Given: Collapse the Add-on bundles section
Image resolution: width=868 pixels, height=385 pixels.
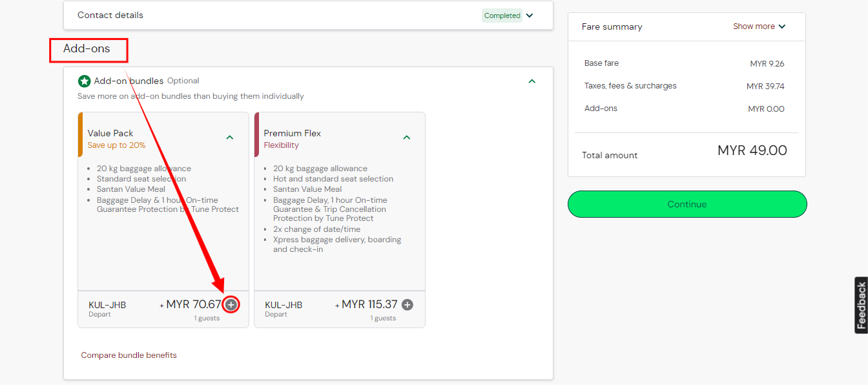Looking at the screenshot, I should coord(532,81).
